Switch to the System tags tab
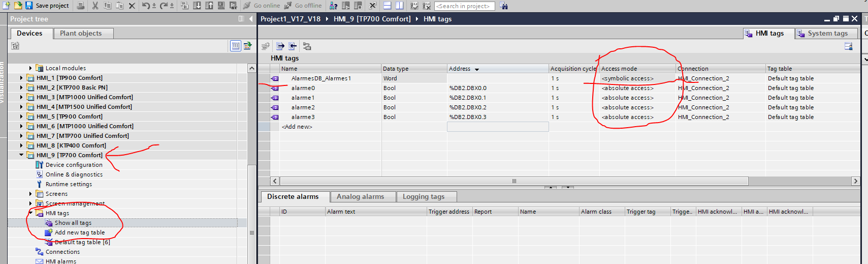Viewport: 868px width, 264px height. click(827, 33)
